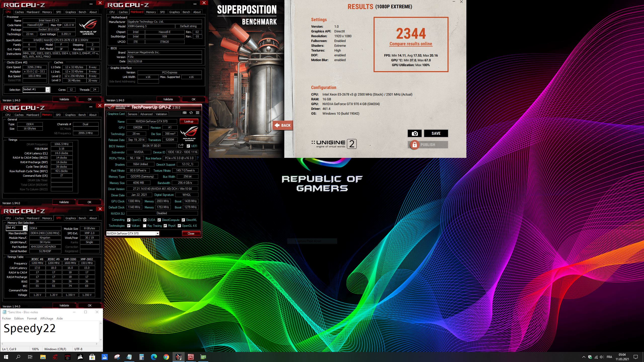Viewport: 644px width, 362px height.
Task: Open Notepad Edition menu
Action: [19, 319]
